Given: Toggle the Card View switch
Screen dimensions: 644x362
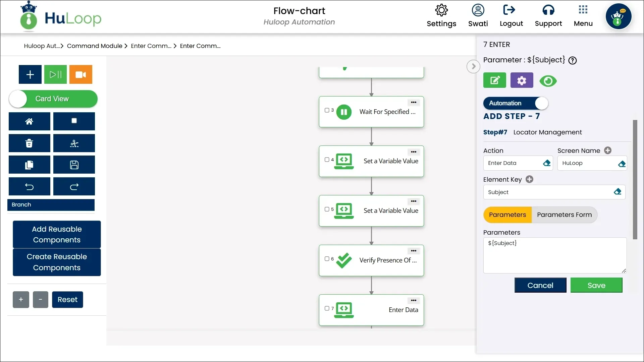Looking at the screenshot, I should (x=53, y=99).
